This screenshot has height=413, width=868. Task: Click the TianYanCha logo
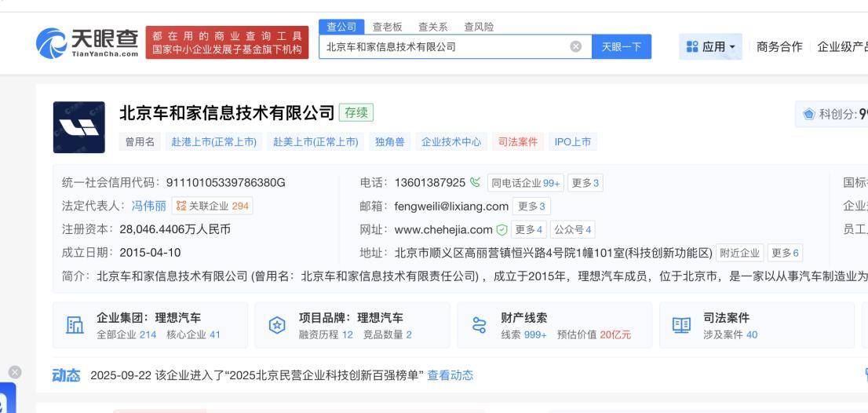tap(88, 42)
